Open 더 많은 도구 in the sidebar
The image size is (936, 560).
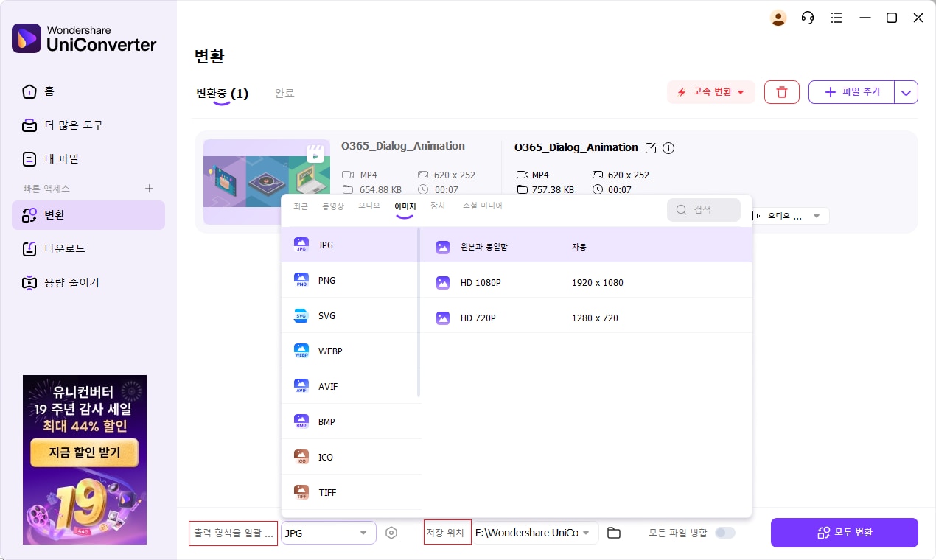click(88, 125)
